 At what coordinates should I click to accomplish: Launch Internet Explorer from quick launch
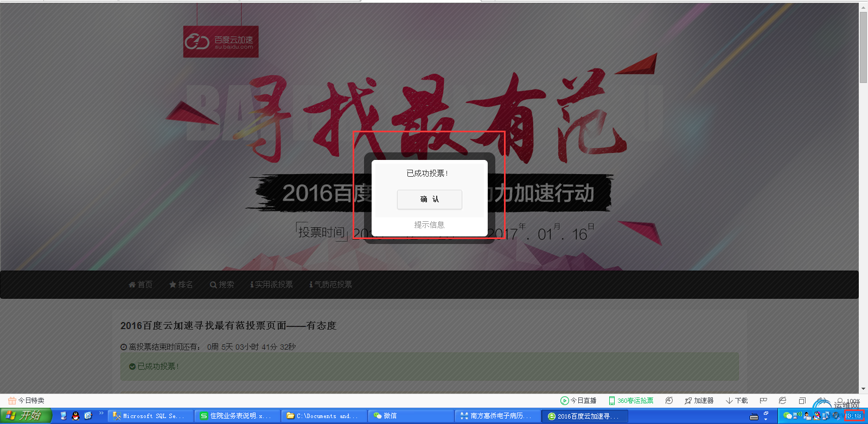coord(88,416)
